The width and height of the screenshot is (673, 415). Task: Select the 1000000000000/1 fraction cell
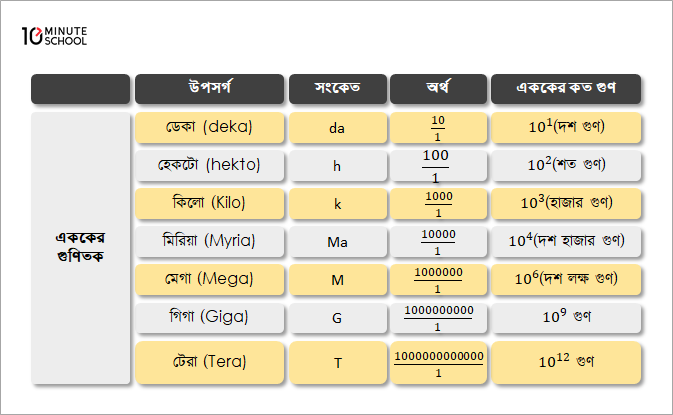(x=437, y=362)
